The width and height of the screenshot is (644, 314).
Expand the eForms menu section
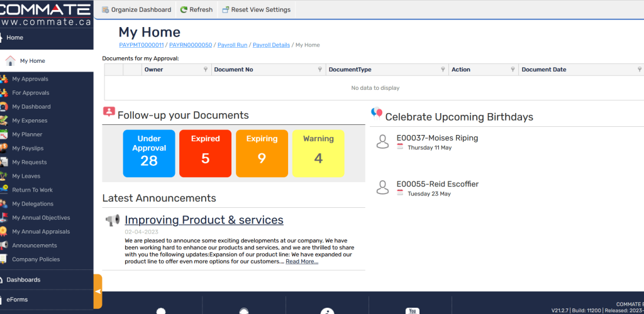17,300
